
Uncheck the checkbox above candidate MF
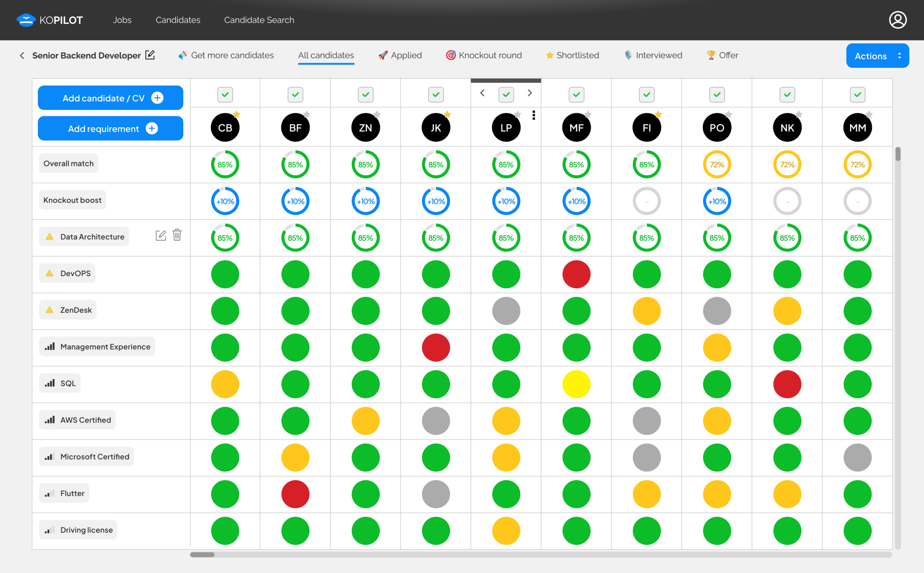[x=576, y=95]
